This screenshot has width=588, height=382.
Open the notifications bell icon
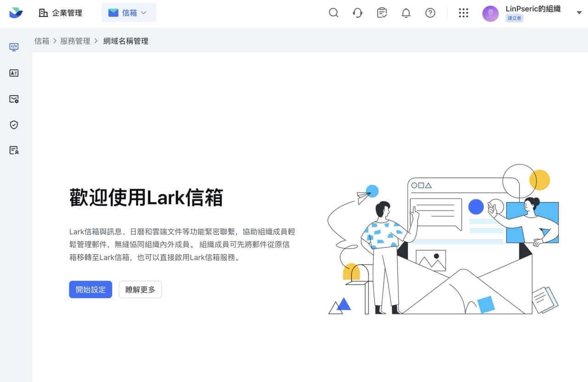point(406,13)
